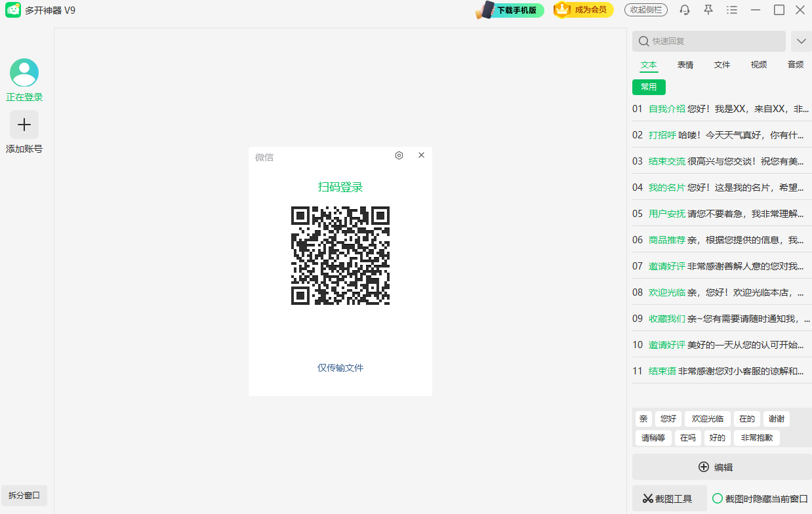This screenshot has height=514, width=812.
Task: Select quick reply 03 结束交流
Action: 722,161
